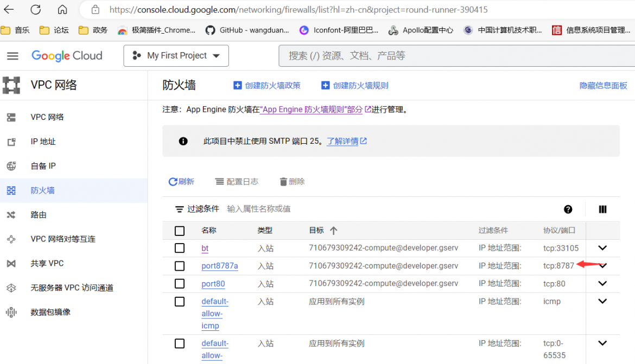635x364 pixels.
Task: Click the 无服务器 VPC 访问通道 icon
Action: click(x=11, y=288)
